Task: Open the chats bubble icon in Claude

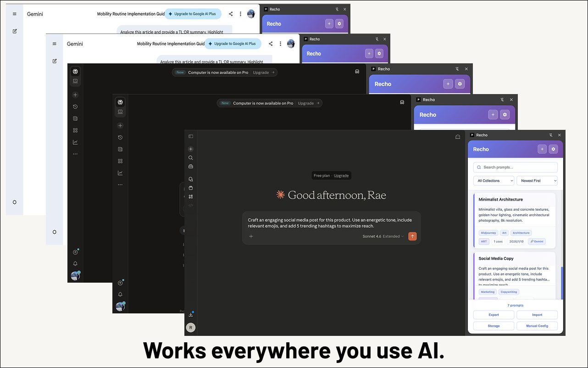Action: tap(191, 179)
